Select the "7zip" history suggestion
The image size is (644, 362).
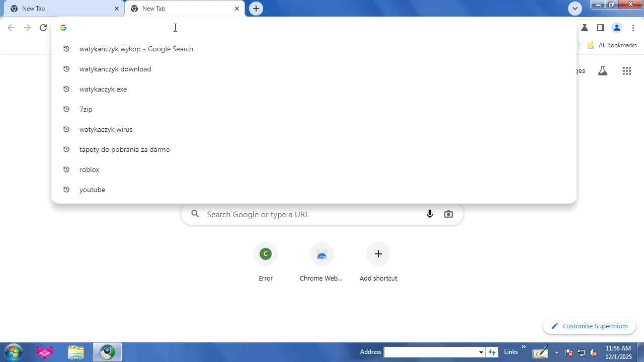(x=314, y=109)
